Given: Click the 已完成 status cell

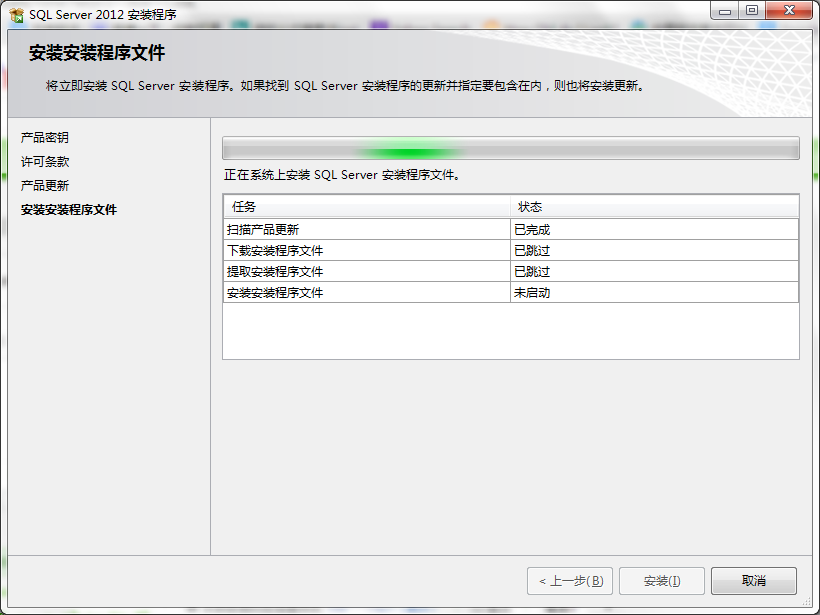Looking at the screenshot, I should click(654, 230).
